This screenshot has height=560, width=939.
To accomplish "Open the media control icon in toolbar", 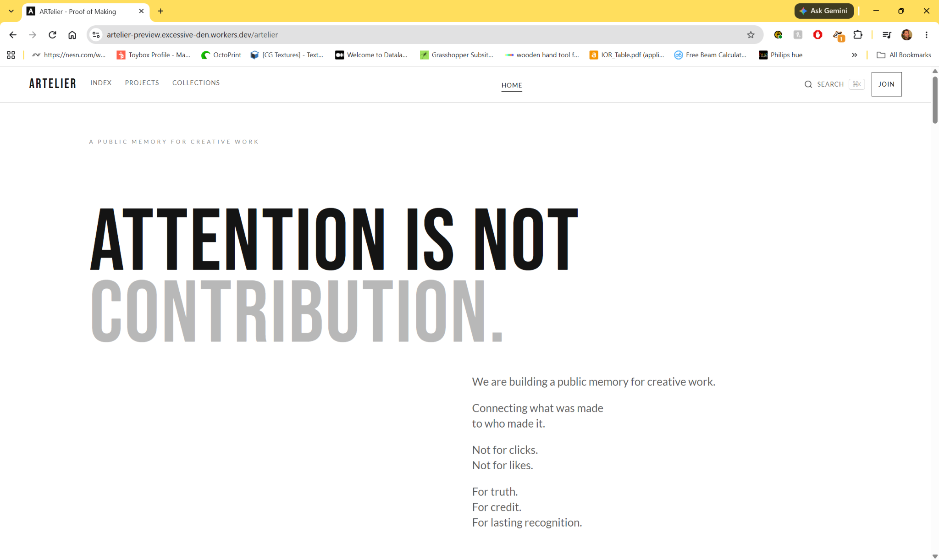I will pos(886,35).
